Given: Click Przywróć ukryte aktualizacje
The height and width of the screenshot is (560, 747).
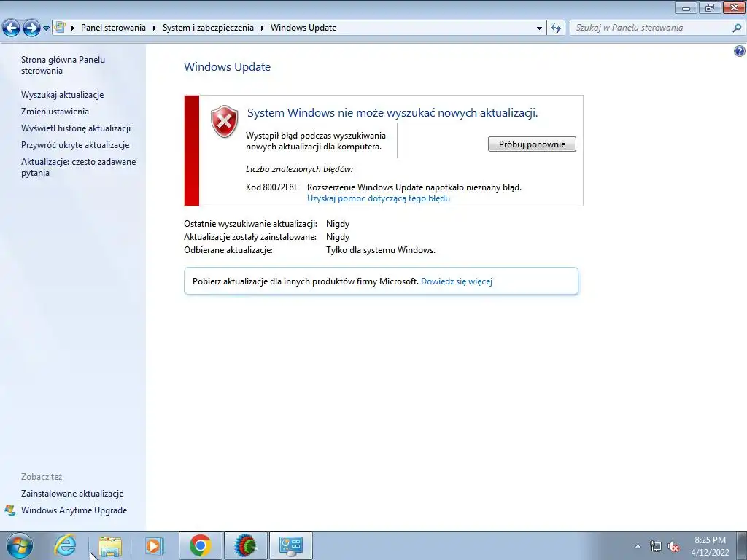Looking at the screenshot, I should [75, 145].
